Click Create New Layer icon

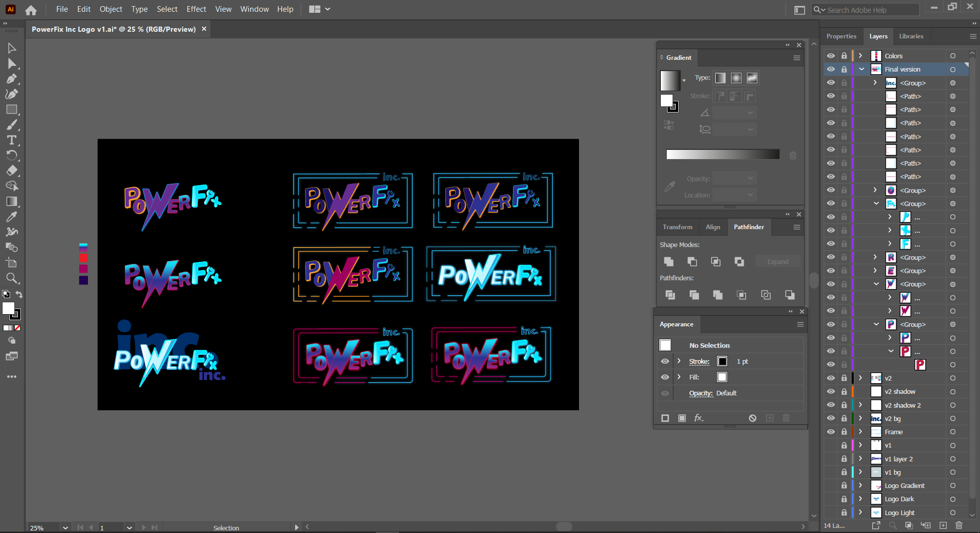point(943,525)
